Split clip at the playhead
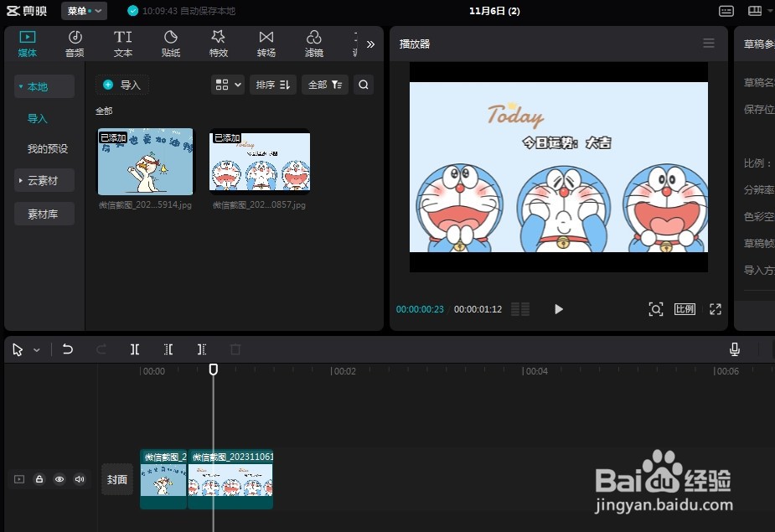 click(134, 349)
